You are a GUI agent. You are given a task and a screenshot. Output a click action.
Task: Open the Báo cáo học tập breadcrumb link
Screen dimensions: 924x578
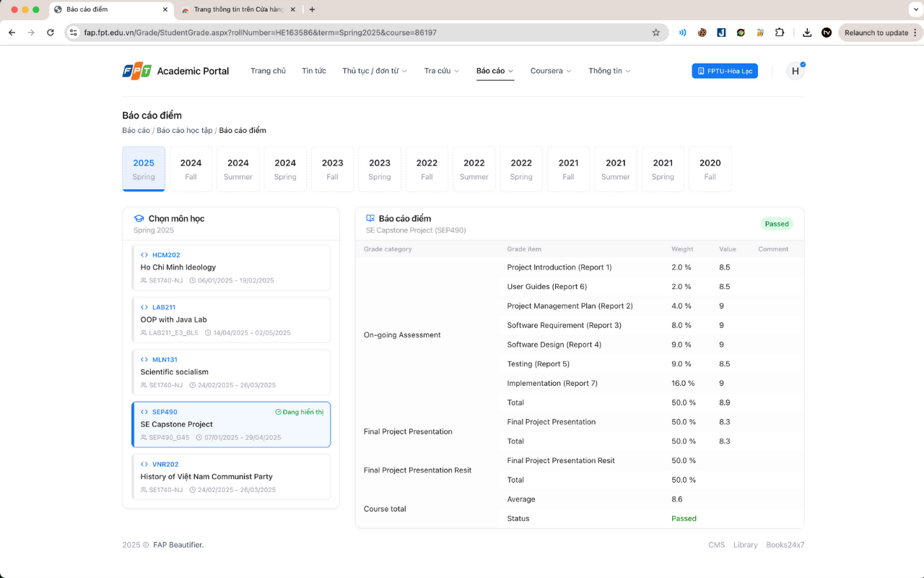click(185, 130)
